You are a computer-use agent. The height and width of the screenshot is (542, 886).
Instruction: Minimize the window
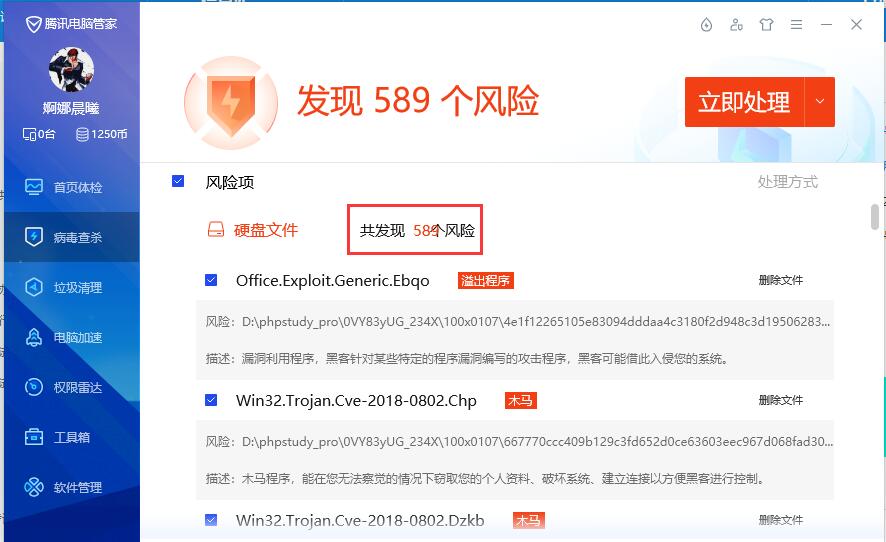(x=826, y=24)
